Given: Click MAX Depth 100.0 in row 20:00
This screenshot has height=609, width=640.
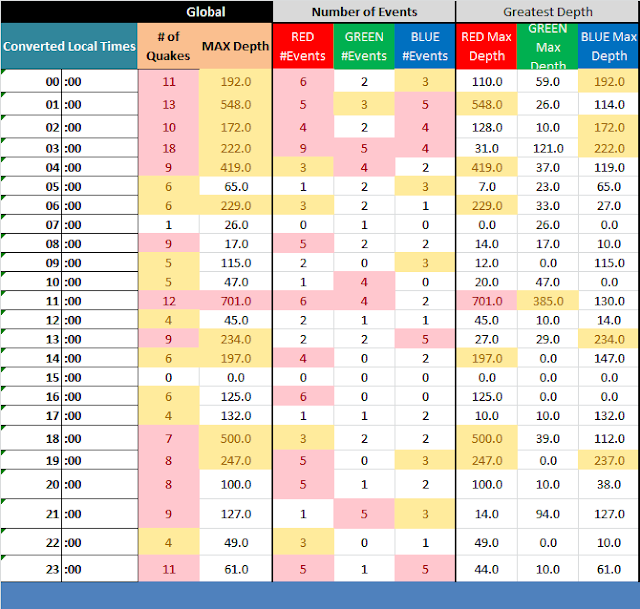Looking at the screenshot, I should click(x=236, y=485).
